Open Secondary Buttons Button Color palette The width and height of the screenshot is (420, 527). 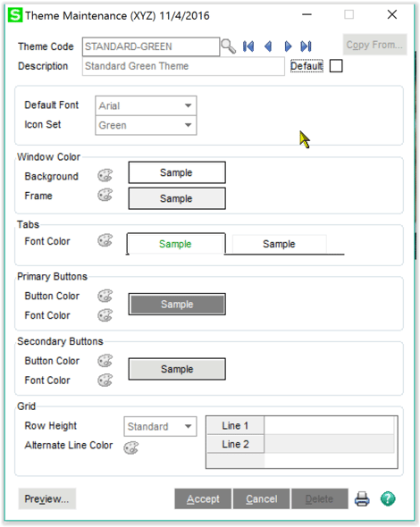point(105,361)
